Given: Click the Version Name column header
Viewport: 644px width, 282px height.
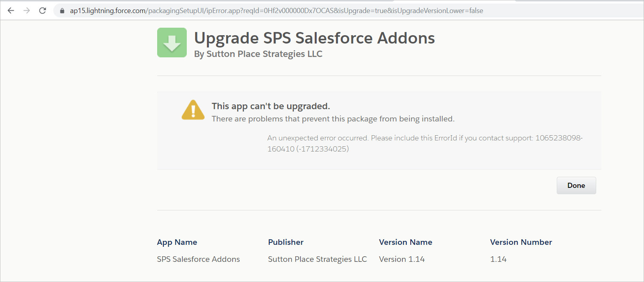Looking at the screenshot, I should pos(406,242).
